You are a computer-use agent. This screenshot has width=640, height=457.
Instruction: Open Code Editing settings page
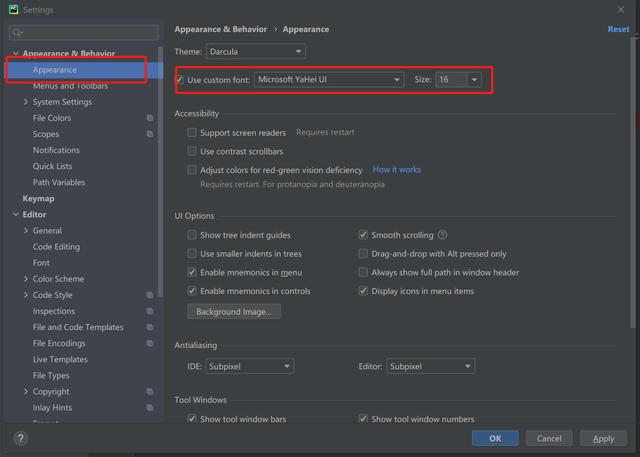click(x=56, y=247)
